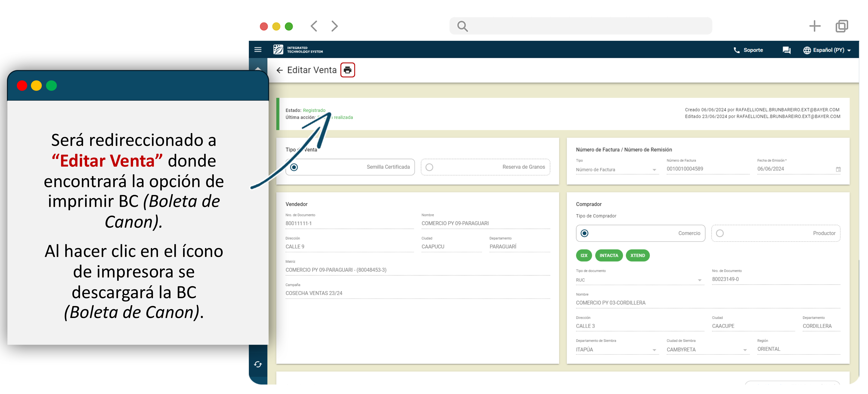Expand the ITAPÚA Departamento de Siembra dropdown
Image resolution: width=868 pixels, height=394 pixels.
(x=654, y=350)
